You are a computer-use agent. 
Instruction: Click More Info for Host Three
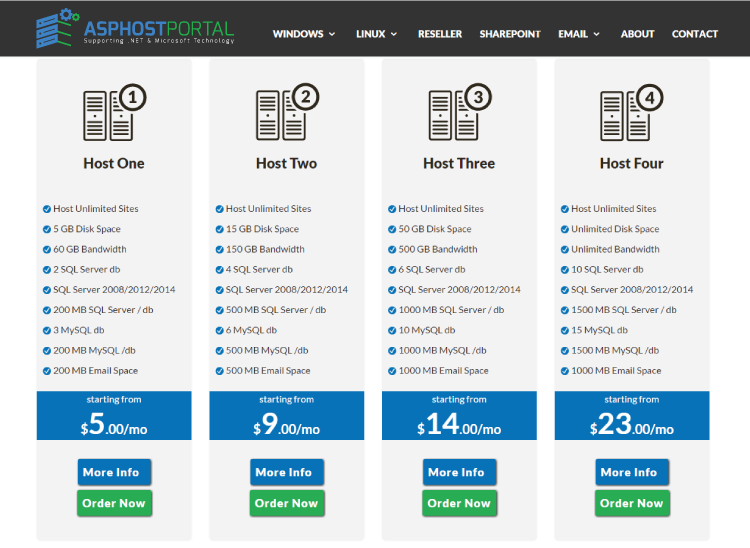click(x=460, y=472)
